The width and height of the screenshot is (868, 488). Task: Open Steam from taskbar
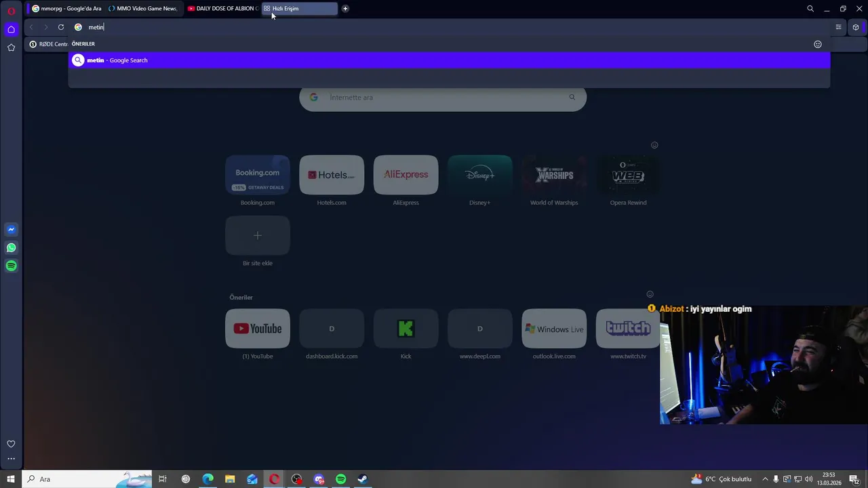(363, 479)
